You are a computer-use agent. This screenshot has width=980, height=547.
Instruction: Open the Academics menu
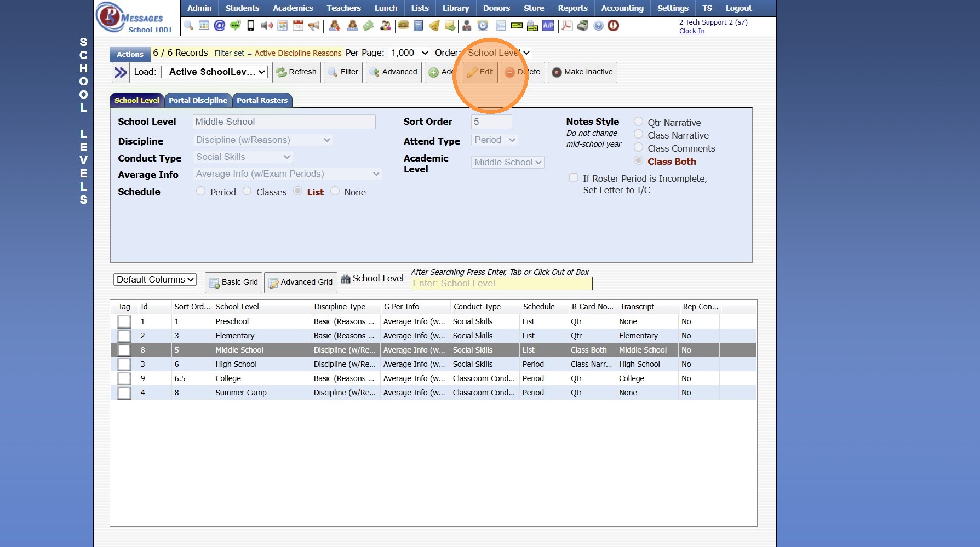pos(293,8)
